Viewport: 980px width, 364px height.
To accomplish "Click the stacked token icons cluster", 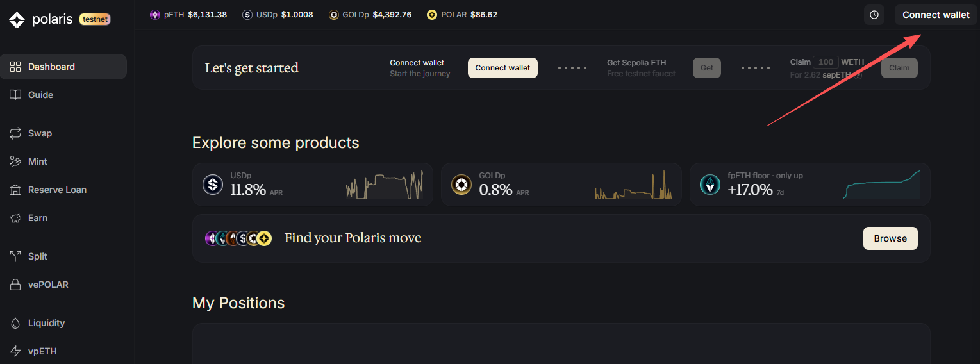I will [238, 238].
